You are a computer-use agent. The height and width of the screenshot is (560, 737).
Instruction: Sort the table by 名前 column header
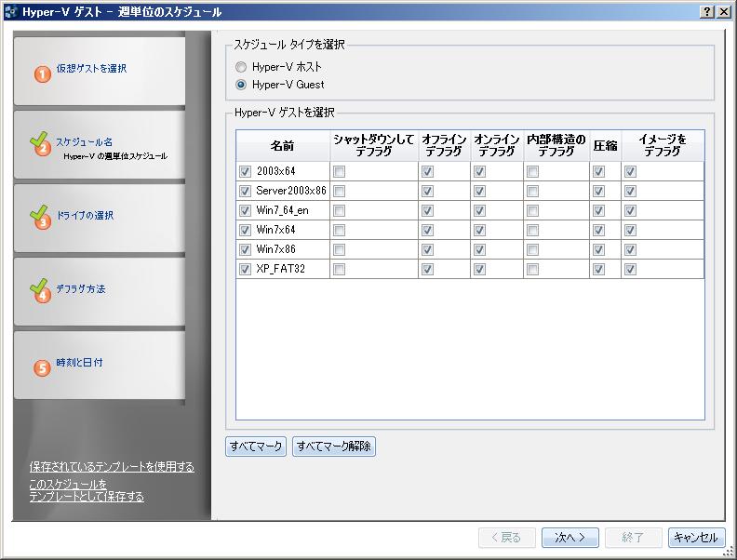[283, 146]
